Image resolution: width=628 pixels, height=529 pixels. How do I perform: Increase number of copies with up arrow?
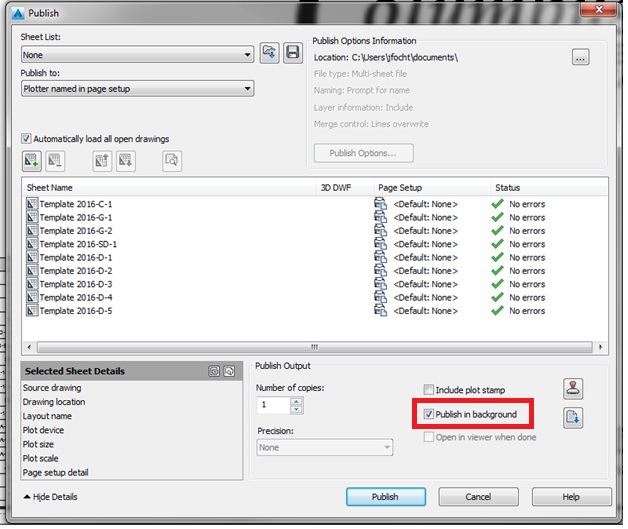coord(296,401)
